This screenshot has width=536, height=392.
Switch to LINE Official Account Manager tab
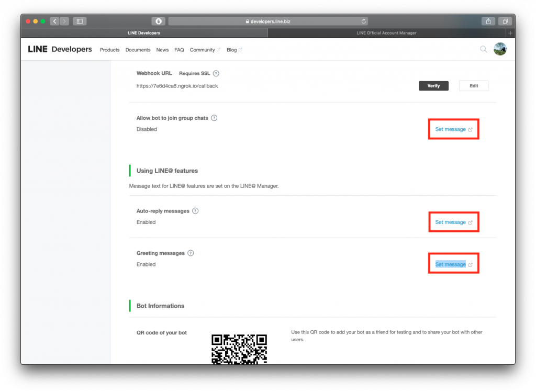point(387,33)
